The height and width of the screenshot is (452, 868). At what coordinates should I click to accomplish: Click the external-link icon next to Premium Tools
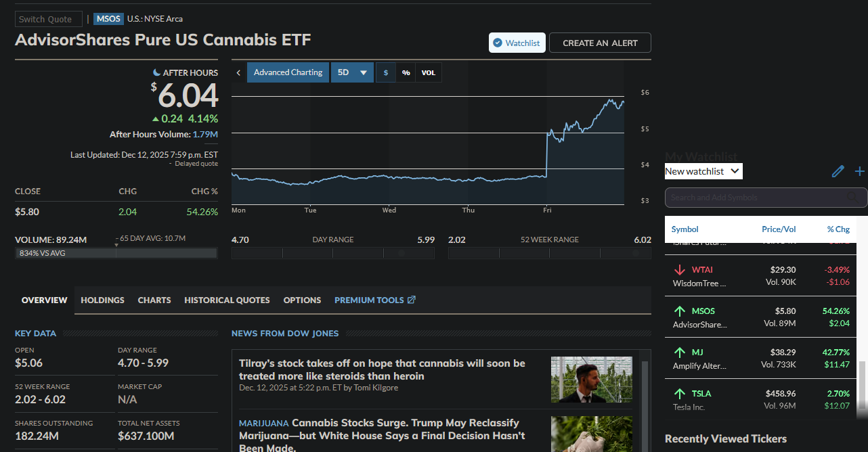[412, 300]
